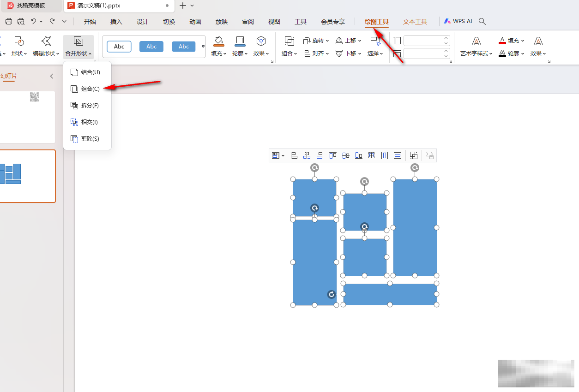Screen dimensions: 579x392
Task: Expand the shape styles gallery
Action: 203,47
